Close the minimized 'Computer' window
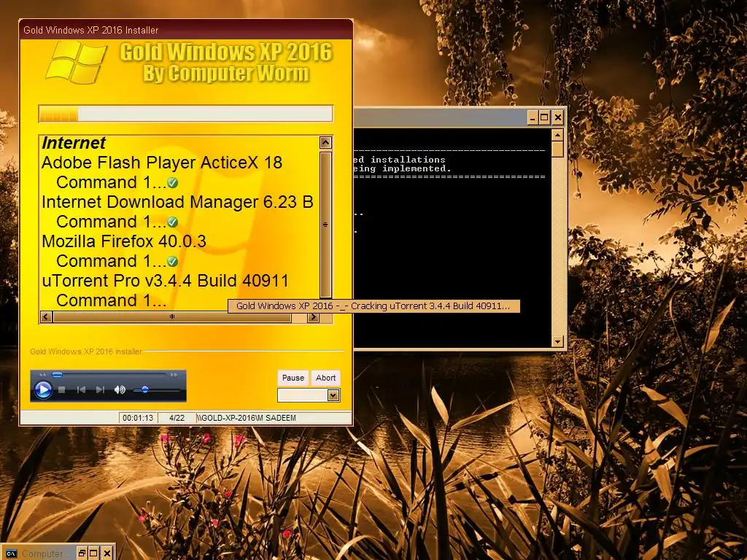 (108, 553)
